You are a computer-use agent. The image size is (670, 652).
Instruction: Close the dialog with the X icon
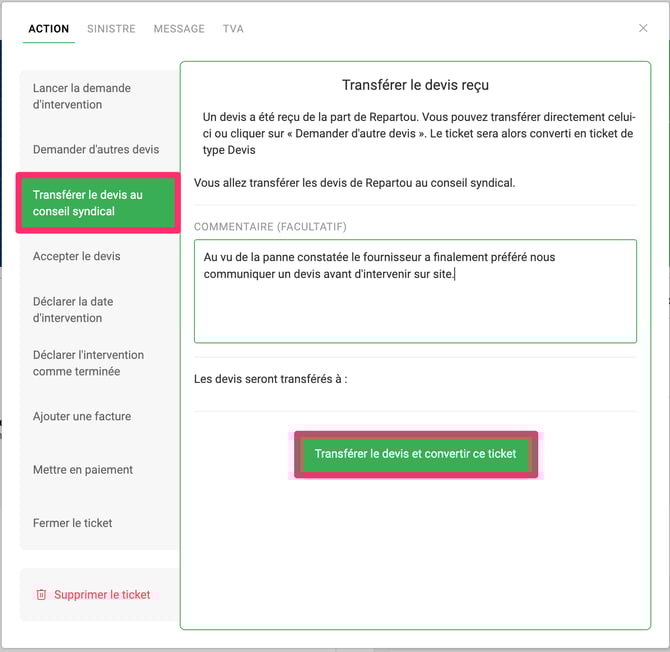coord(643,28)
